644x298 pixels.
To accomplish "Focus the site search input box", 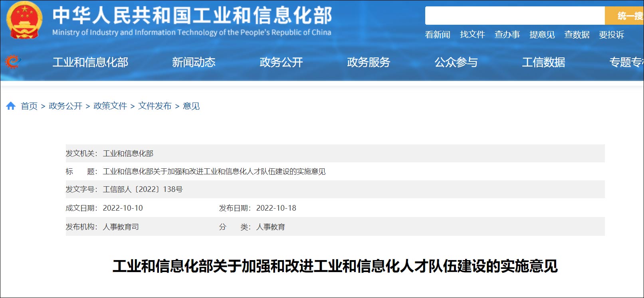I will (515, 16).
